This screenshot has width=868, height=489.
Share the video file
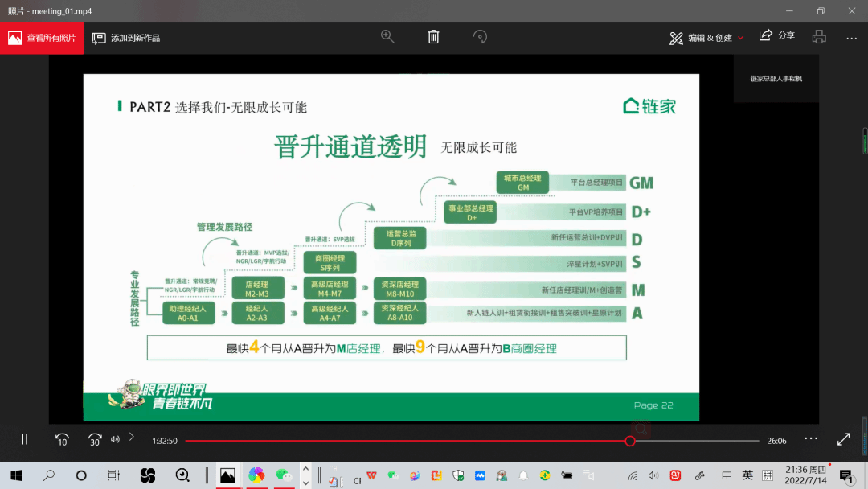(776, 36)
